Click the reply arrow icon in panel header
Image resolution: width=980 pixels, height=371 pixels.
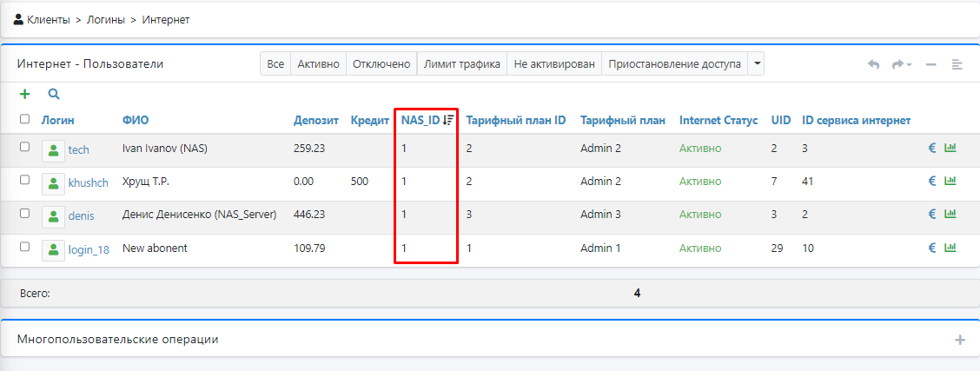(874, 64)
